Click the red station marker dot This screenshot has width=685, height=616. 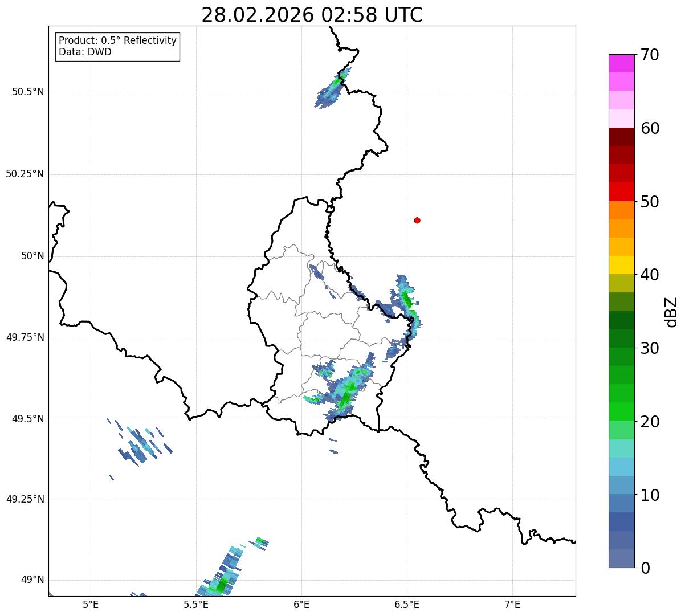pos(417,220)
